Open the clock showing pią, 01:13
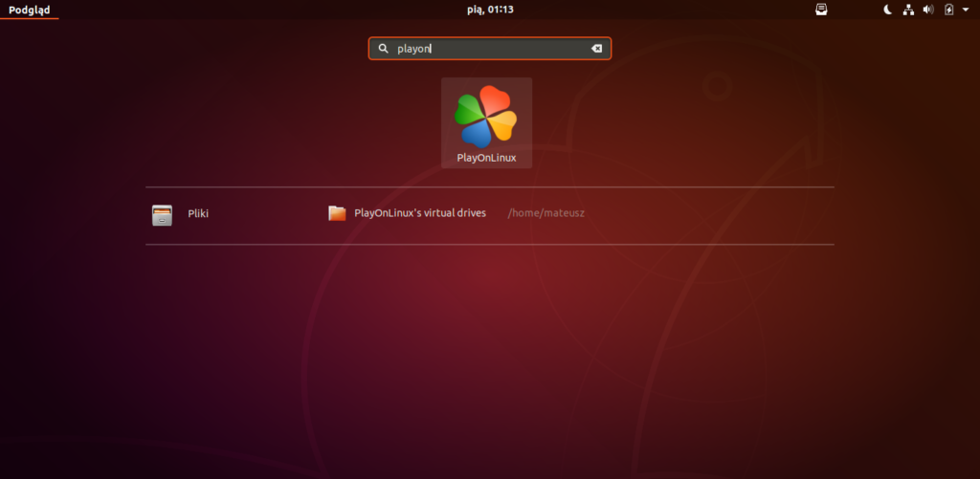The width and height of the screenshot is (980, 479). pyautogui.click(x=490, y=10)
